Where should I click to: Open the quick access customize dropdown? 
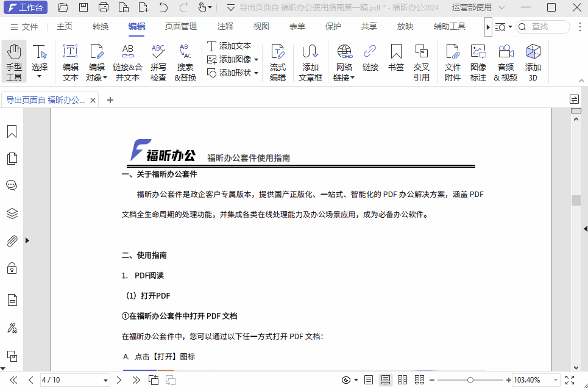[x=230, y=7]
